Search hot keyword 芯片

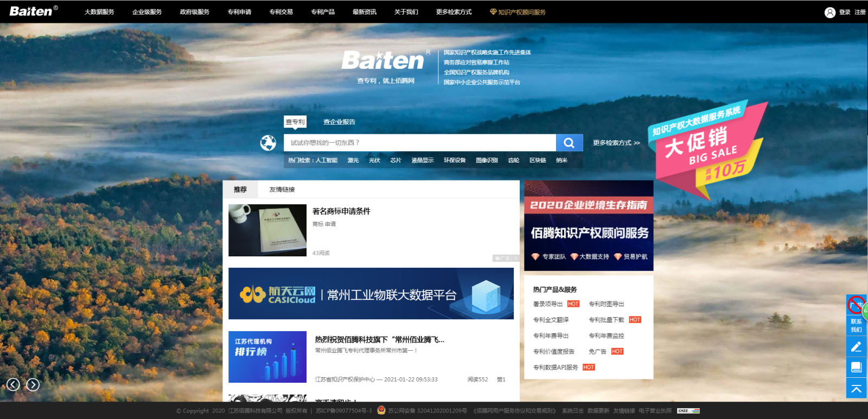pyautogui.click(x=395, y=160)
